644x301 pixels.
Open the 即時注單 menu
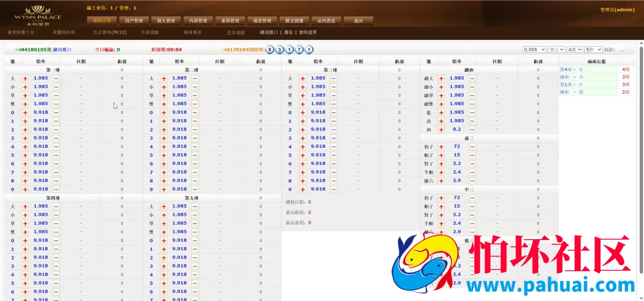click(x=102, y=20)
